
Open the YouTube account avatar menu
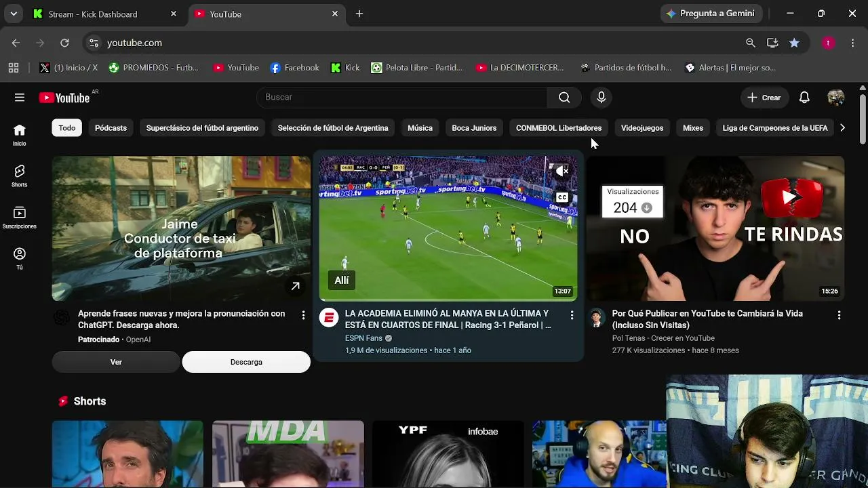coord(836,98)
